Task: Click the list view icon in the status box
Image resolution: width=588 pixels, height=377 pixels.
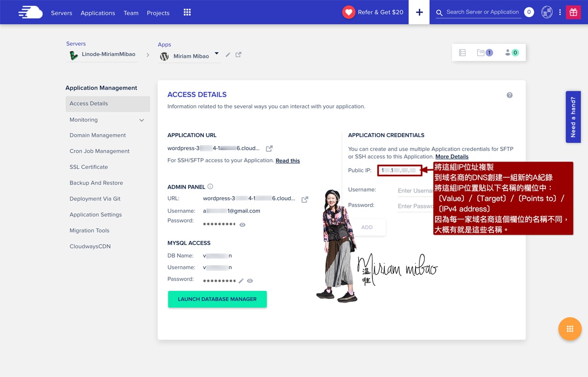Action: (462, 52)
